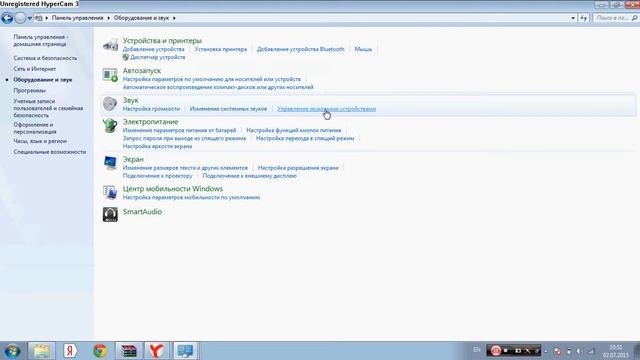Screen dimensions: 640x360
Task: Click 'Настройка параметров мобильности по умолчанию' link
Action: 191,198
